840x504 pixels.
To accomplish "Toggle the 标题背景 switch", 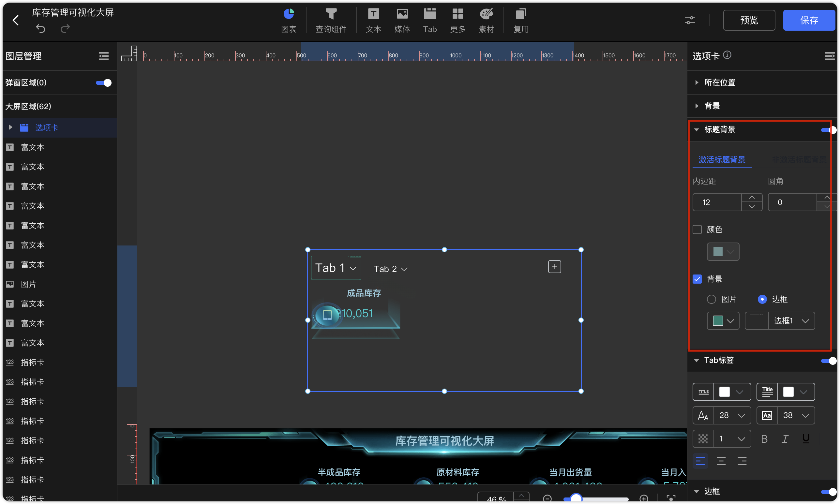I will (829, 130).
